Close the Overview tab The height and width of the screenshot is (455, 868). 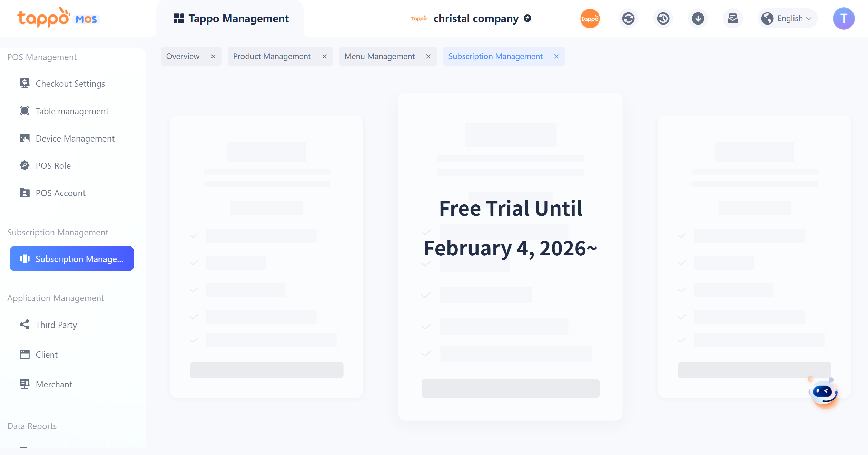[213, 56]
